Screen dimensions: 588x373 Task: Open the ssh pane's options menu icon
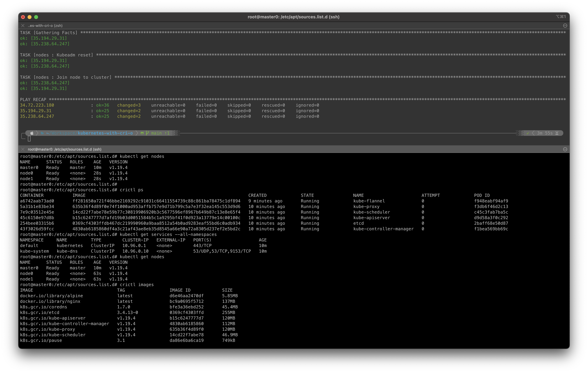click(x=565, y=149)
